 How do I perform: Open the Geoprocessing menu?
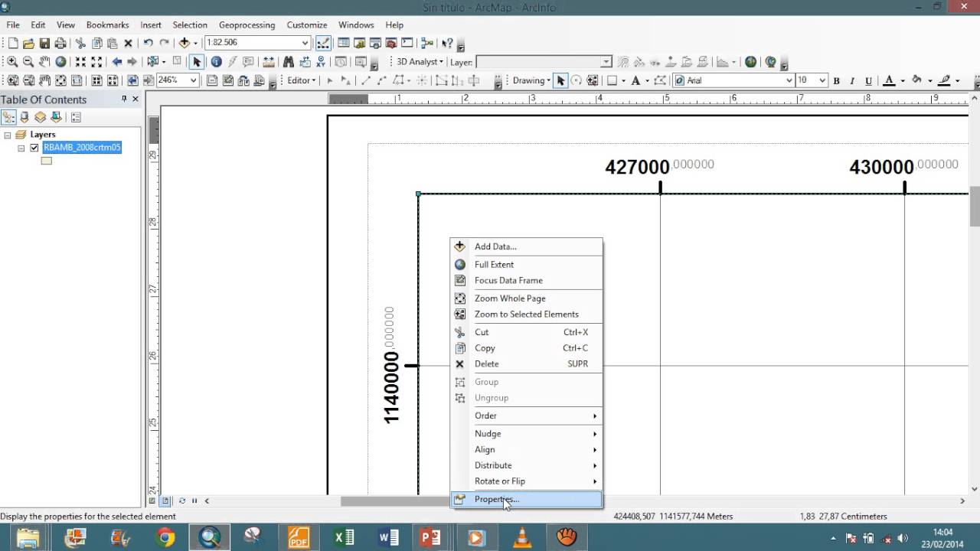[x=247, y=24]
